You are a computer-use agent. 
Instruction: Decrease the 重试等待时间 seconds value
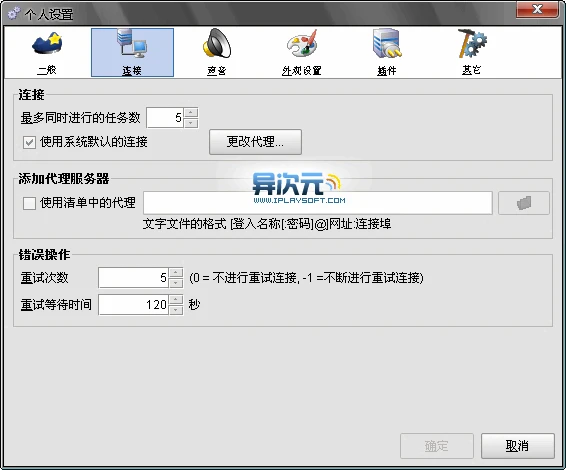pyautogui.click(x=176, y=310)
